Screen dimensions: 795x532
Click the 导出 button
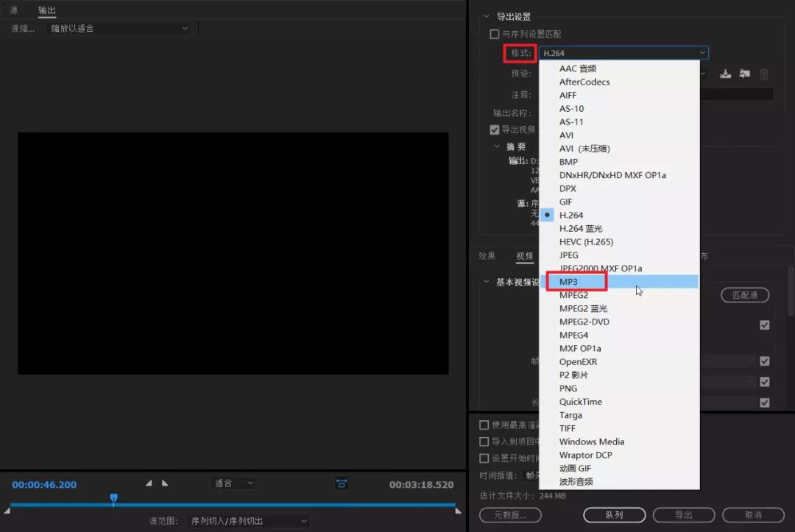click(683, 515)
